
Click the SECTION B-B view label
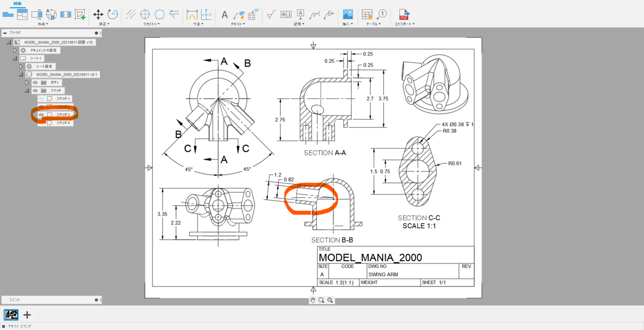click(332, 240)
